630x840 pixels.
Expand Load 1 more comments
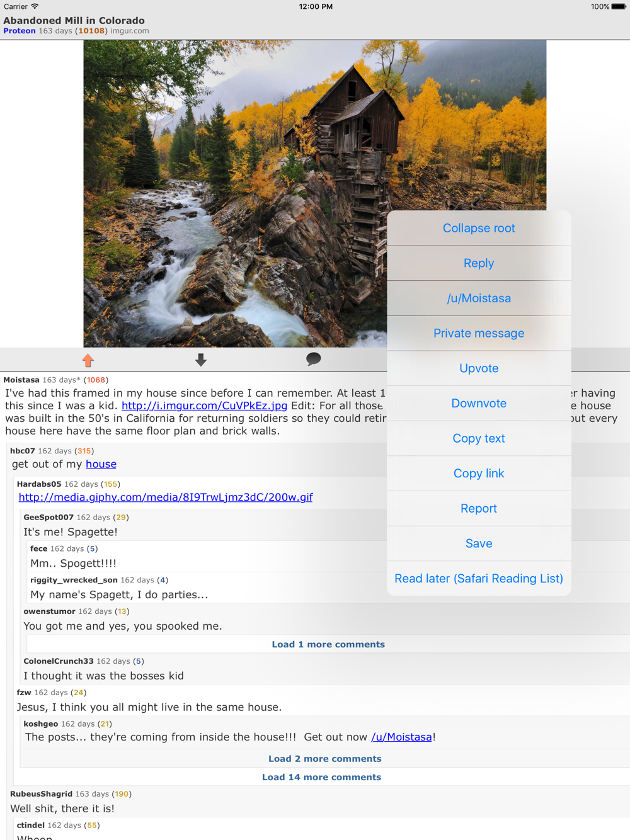(x=328, y=645)
